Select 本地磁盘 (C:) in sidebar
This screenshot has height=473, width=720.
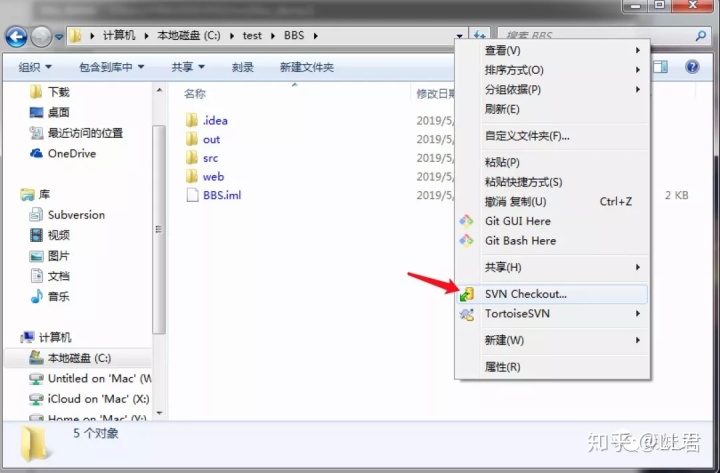point(70,358)
